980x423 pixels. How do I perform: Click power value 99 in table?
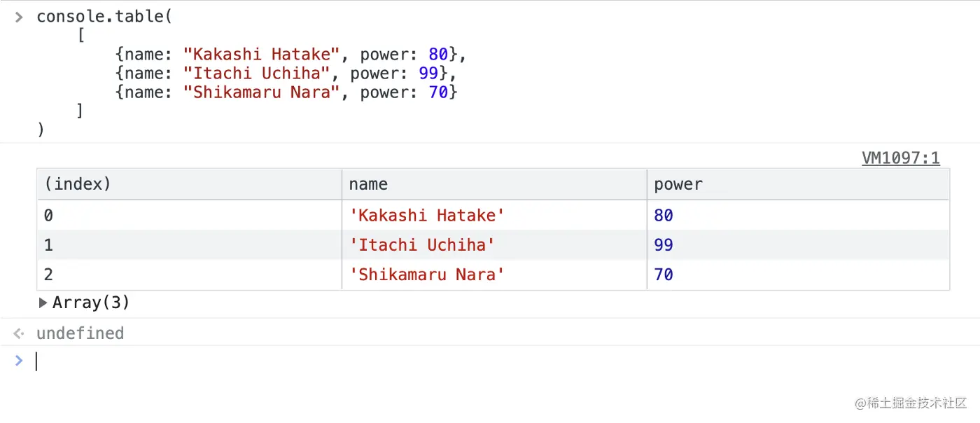(x=664, y=245)
